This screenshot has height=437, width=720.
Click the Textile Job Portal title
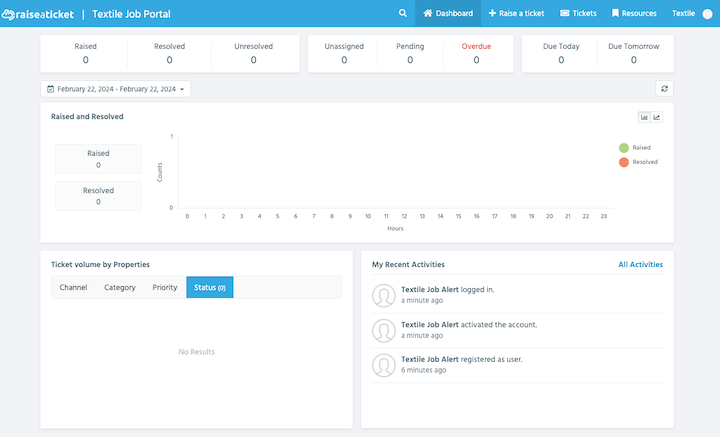[131, 14]
